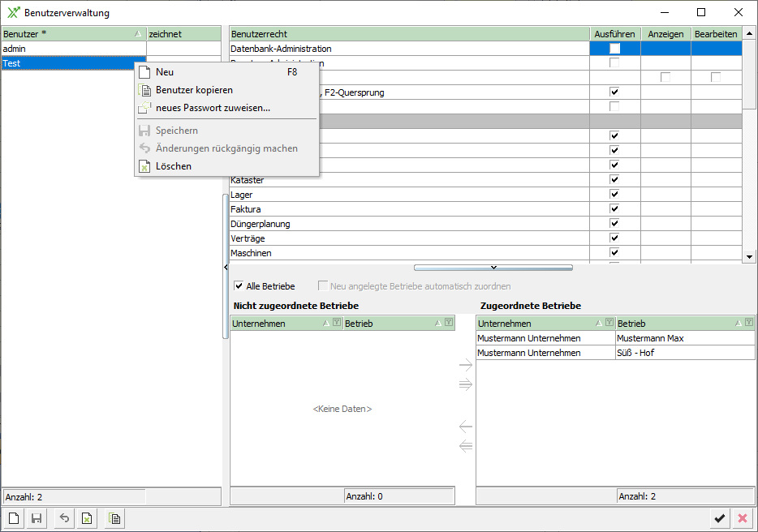Collapse the rights panel using the horizontal splitter arrow
Screen dimensions: 758x532
click(493, 267)
